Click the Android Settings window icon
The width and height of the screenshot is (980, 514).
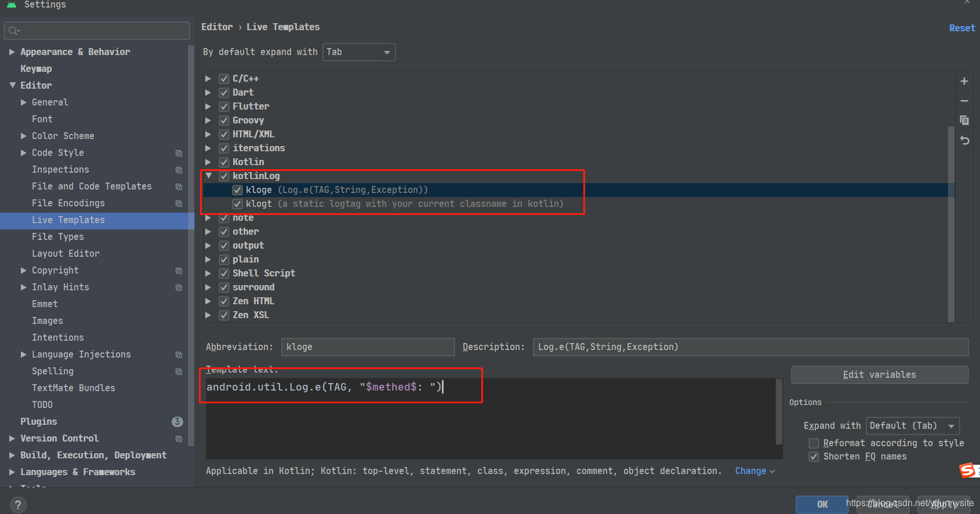tap(12, 4)
